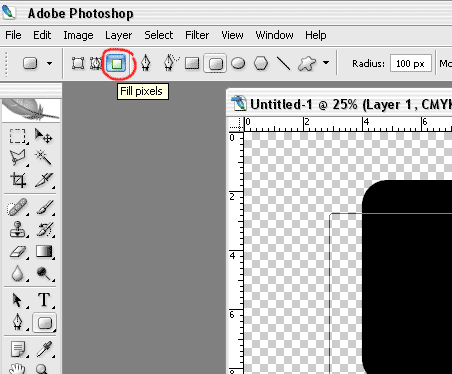Screen dimensions: 452x374
Task: Select the Dodge tool
Action: tap(44, 273)
